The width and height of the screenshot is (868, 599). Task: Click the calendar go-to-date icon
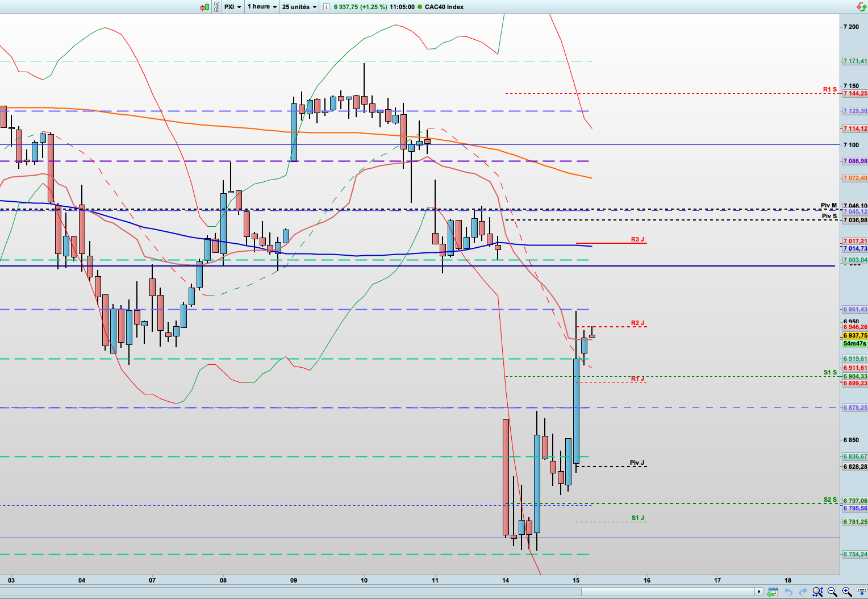(773, 592)
